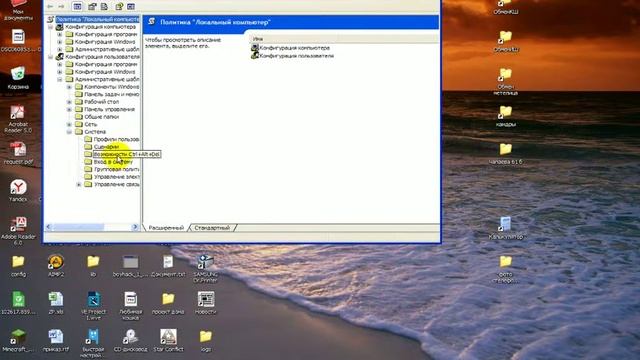This screenshot has height=360, width=640.
Task: Click the tree pane scroll-right arrow
Action: point(135,227)
